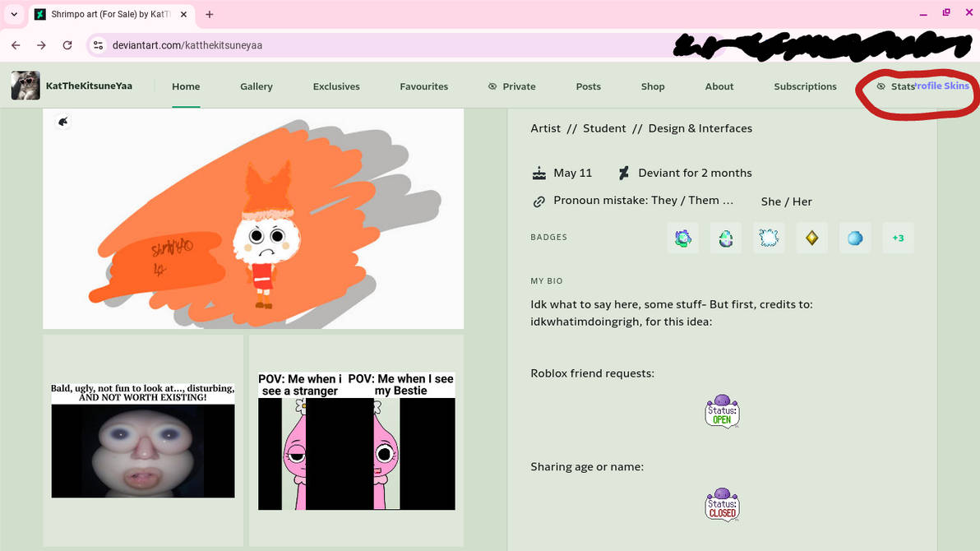Viewport: 980px width, 551px height.
Task: Click the 'Roblox friend requests:' text
Action: 593,373
